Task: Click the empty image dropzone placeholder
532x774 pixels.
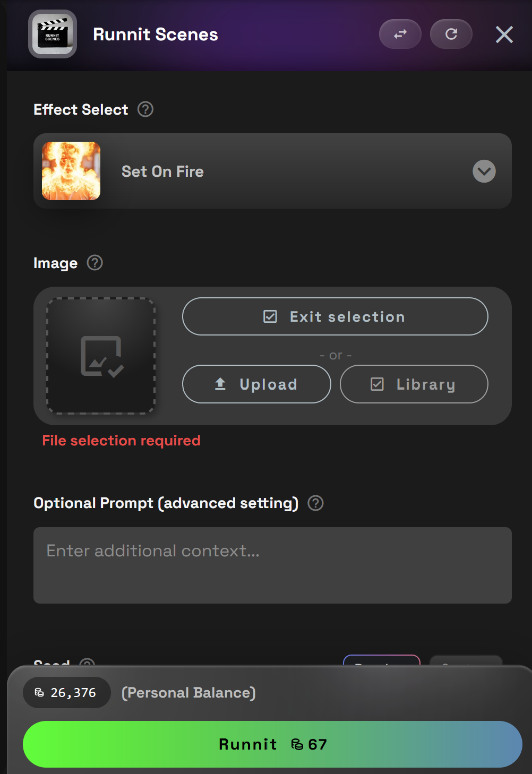Action: click(101, 356)
